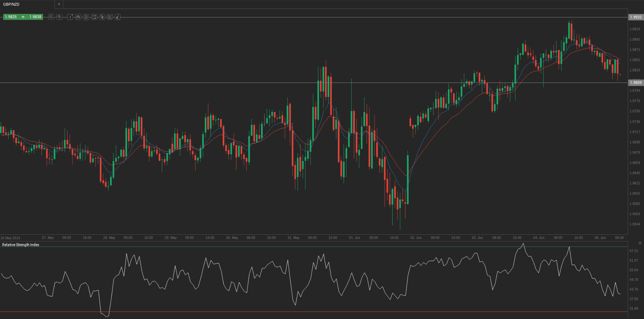644x319 pixels.
Task: Click the 26 May 2014 start date label
Action: (10, 238)
